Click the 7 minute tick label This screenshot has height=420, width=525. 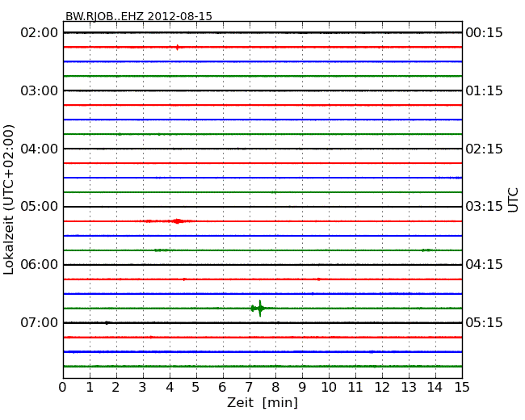(x=249, y=388)
